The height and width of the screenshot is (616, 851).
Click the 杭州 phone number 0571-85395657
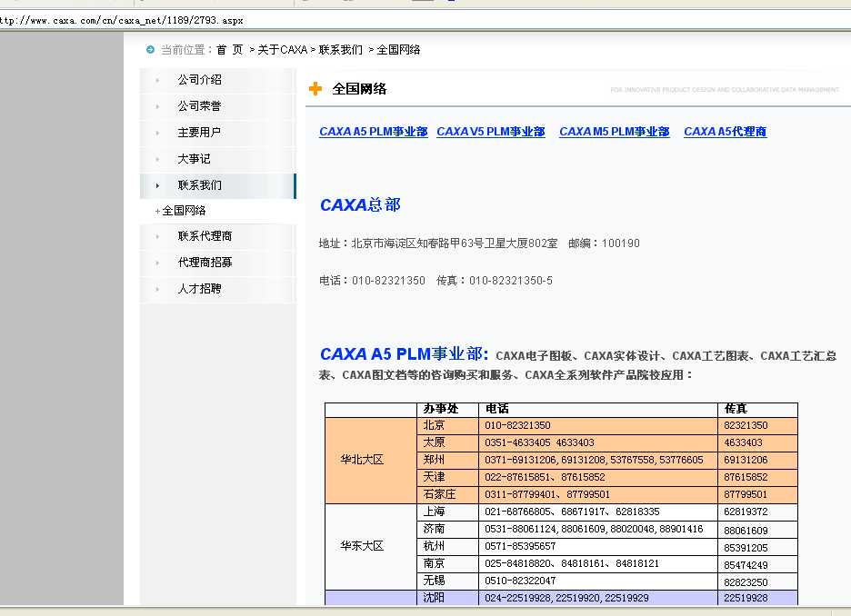click(520, 547)
